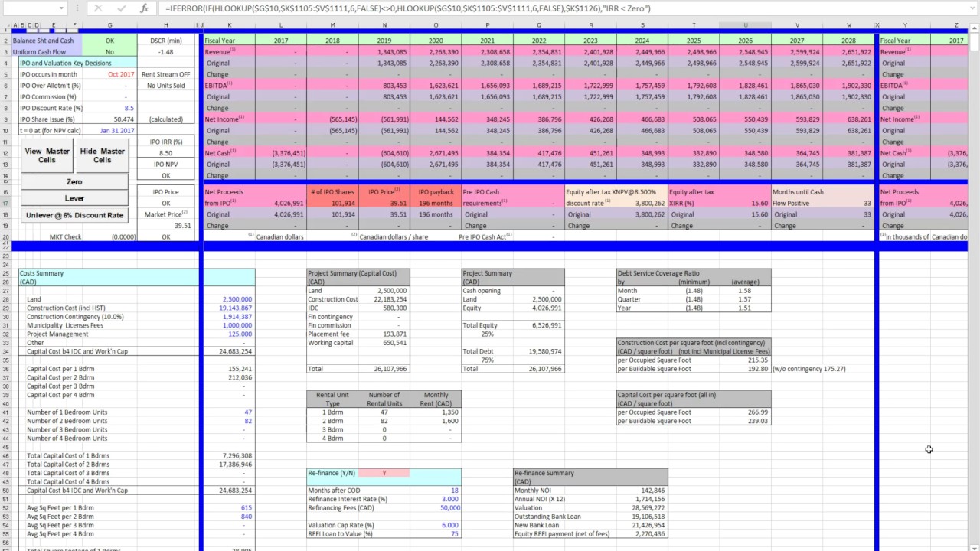Screen dimensions: 980x551
Task: Select the Valuation value 28,569,272
Action: click(642, 507)
